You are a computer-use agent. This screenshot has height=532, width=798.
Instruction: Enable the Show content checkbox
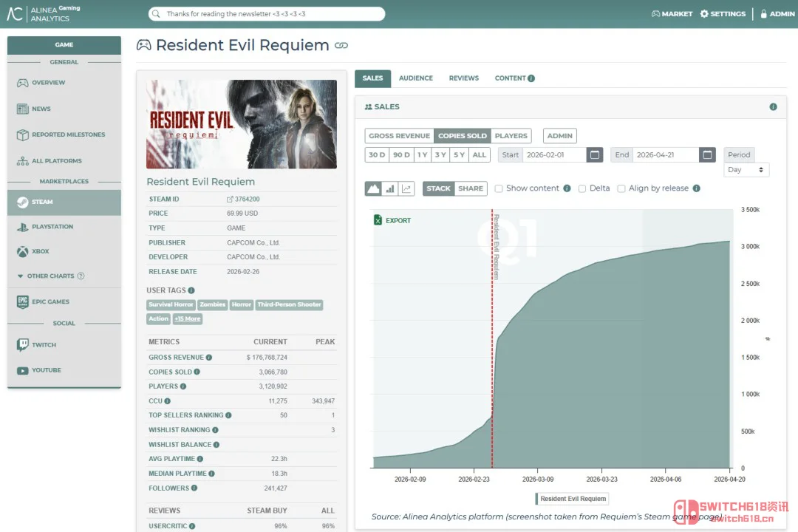499,188
